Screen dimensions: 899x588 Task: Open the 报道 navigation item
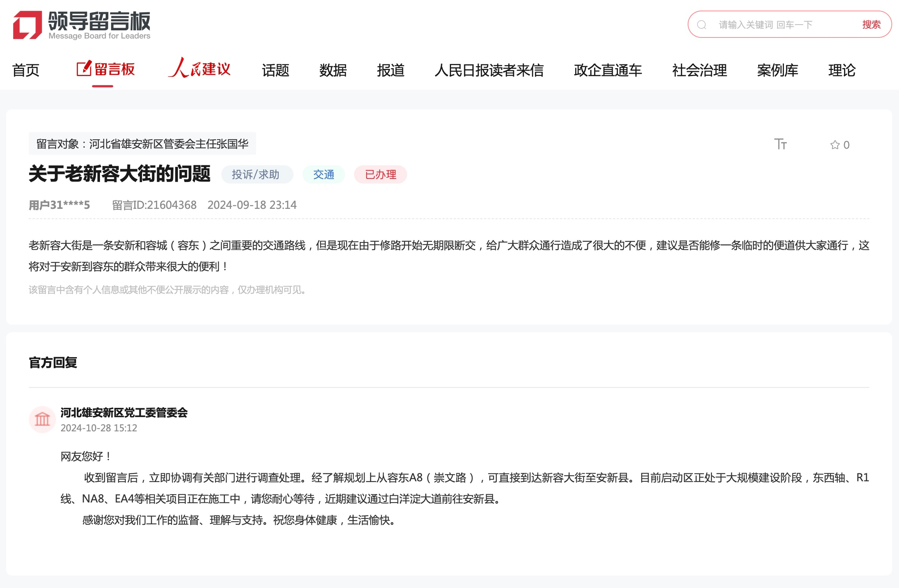click(390, 70)
